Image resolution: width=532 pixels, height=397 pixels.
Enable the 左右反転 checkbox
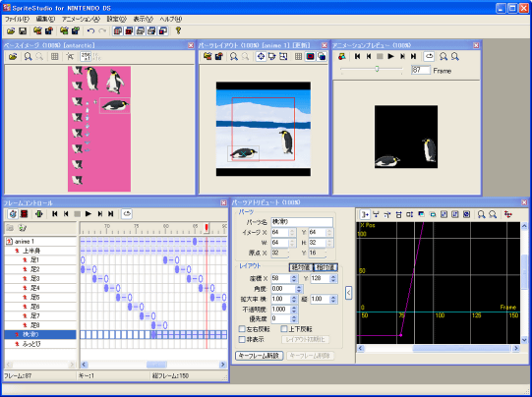tap(242, 329)
